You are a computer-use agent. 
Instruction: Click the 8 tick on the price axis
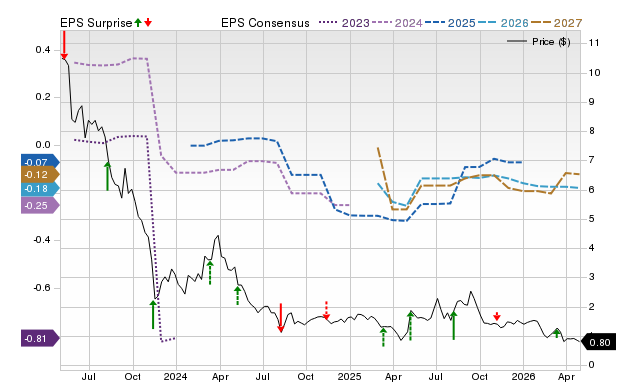[591, 131]
